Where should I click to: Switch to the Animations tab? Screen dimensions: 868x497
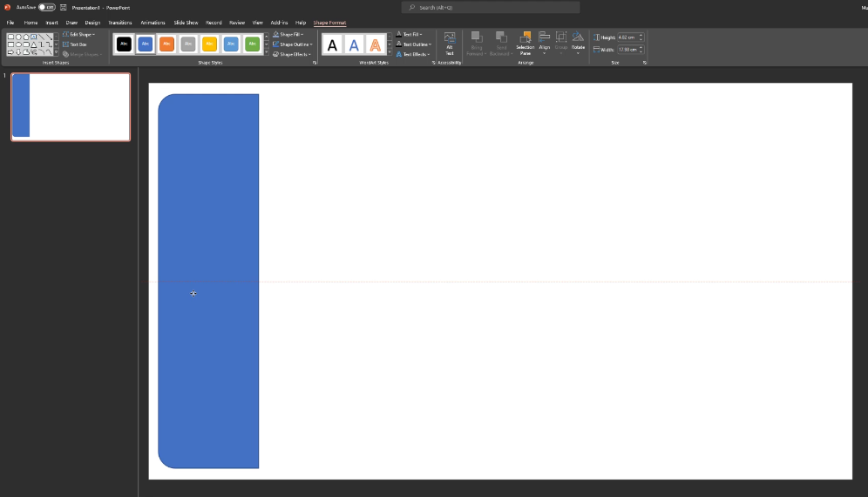(x=153, y=23)
